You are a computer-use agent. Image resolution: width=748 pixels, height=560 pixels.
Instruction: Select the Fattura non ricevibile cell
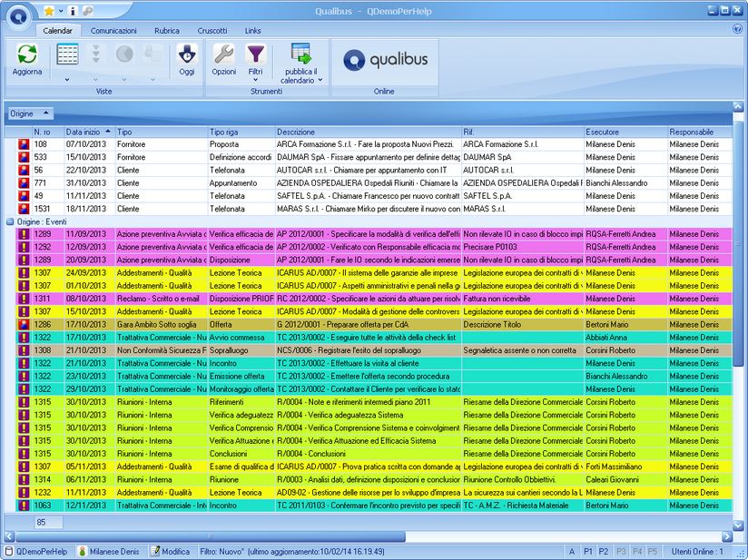pos(523,299)
